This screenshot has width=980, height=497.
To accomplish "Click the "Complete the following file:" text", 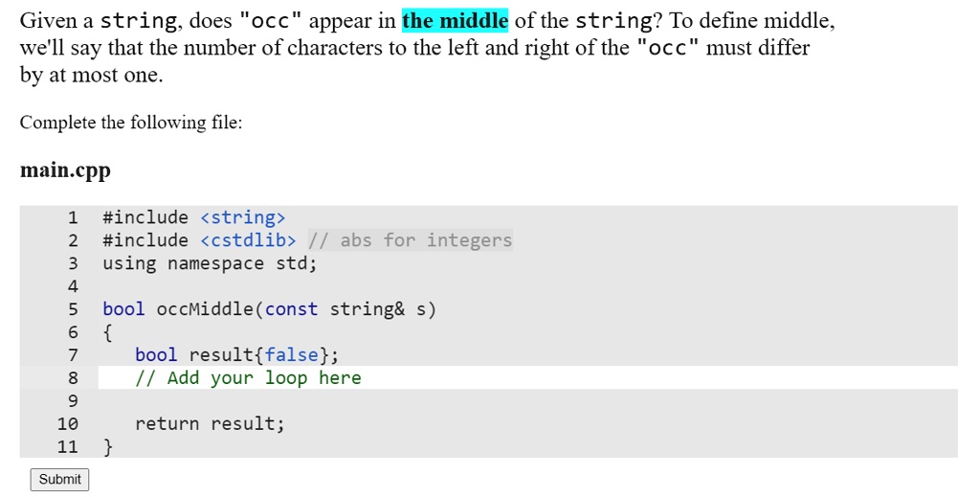I will point(130,122).
